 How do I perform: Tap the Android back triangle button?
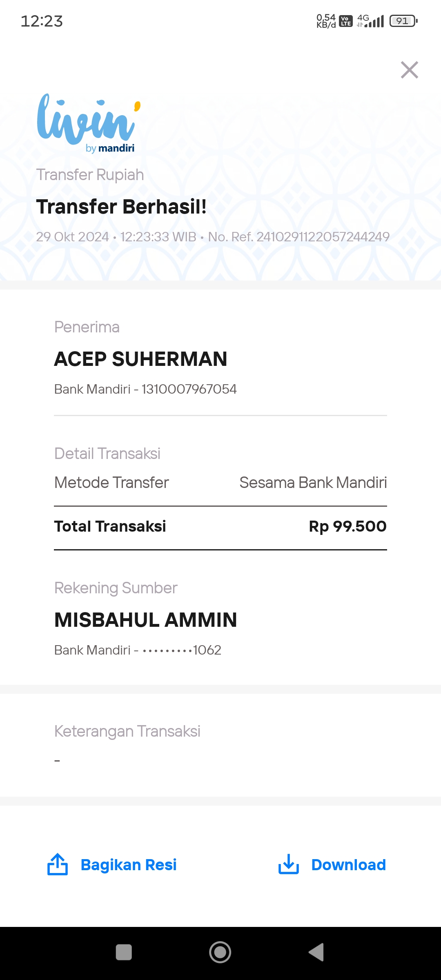coord(316,952)
